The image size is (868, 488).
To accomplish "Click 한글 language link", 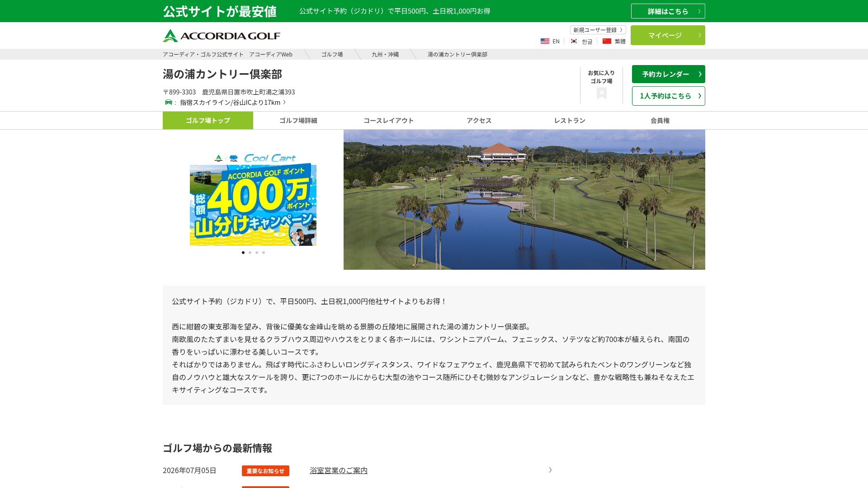I will click(587, 41).
